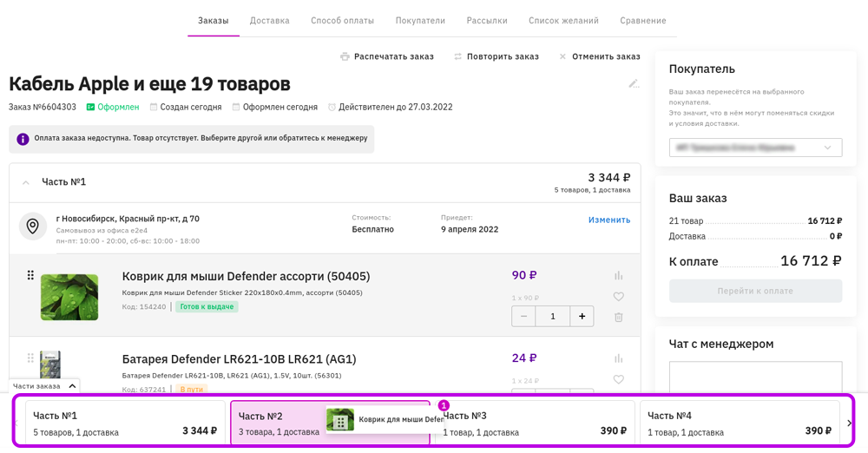Click the left arrow of order parts bar
The height and width of the screenshot is (453, 868).
coord(16,423)
